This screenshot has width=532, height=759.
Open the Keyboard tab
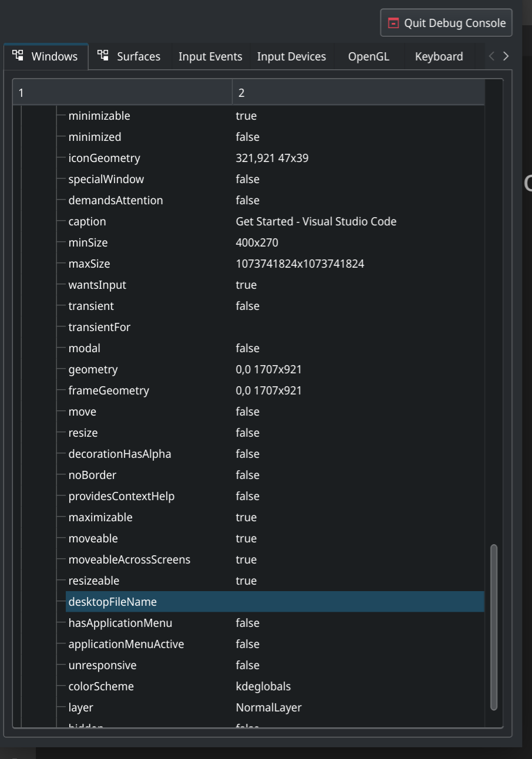pos(438,56)
